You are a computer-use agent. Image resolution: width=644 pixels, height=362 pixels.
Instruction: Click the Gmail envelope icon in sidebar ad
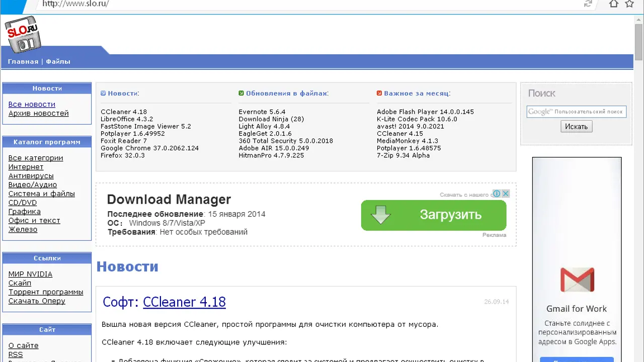pyautogui.click(x=577, y=280)
